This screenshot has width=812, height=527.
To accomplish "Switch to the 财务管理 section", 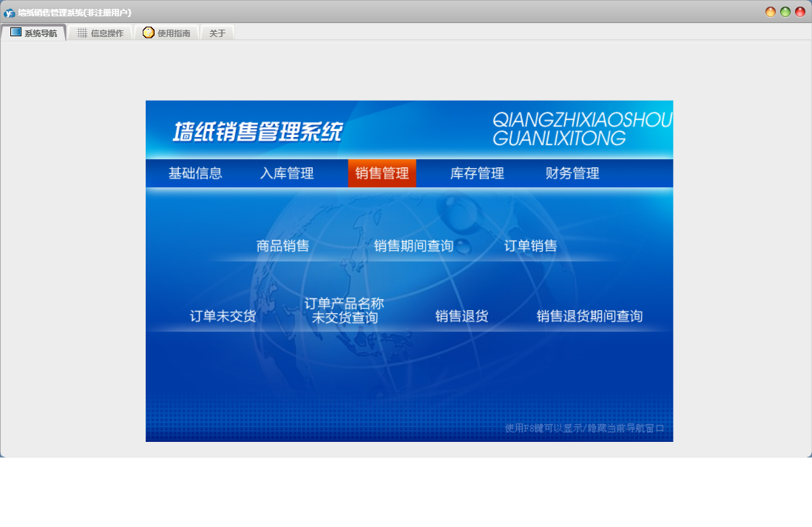I will [x=572, y=173].
